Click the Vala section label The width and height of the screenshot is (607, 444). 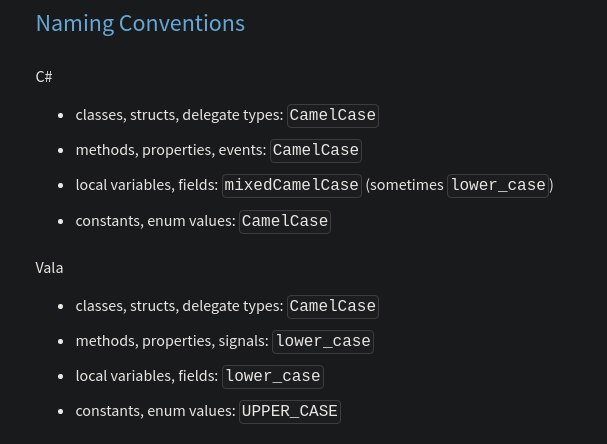tap(49, 268)
